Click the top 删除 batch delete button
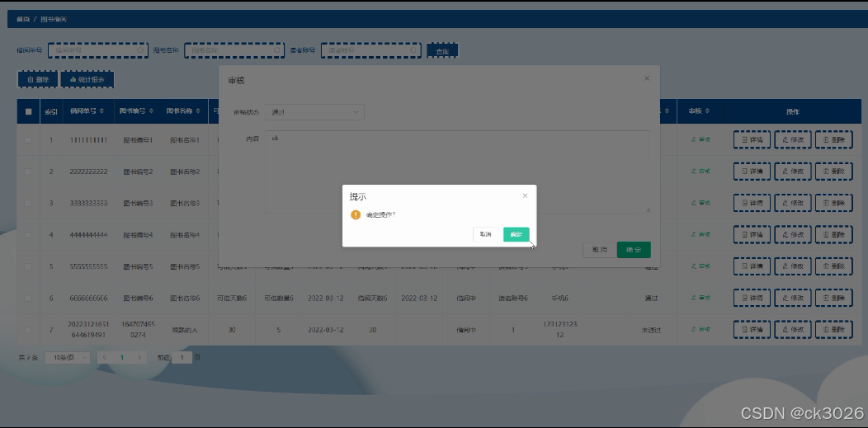 point(38,80)
